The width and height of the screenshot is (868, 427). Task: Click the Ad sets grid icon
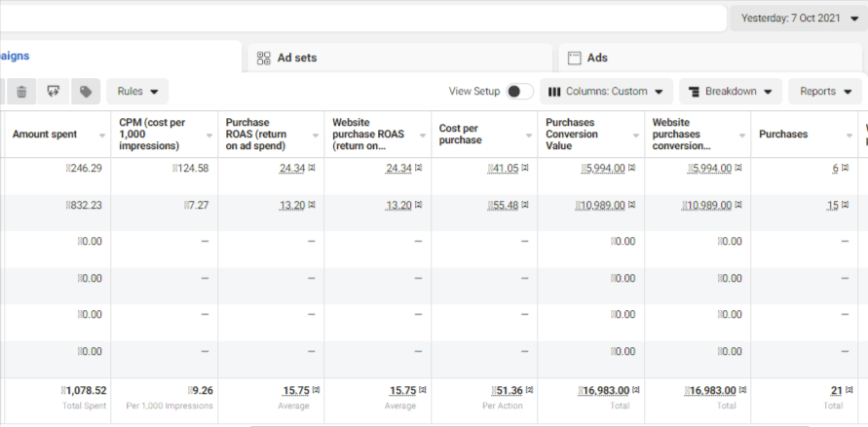(x=263, y=58)
